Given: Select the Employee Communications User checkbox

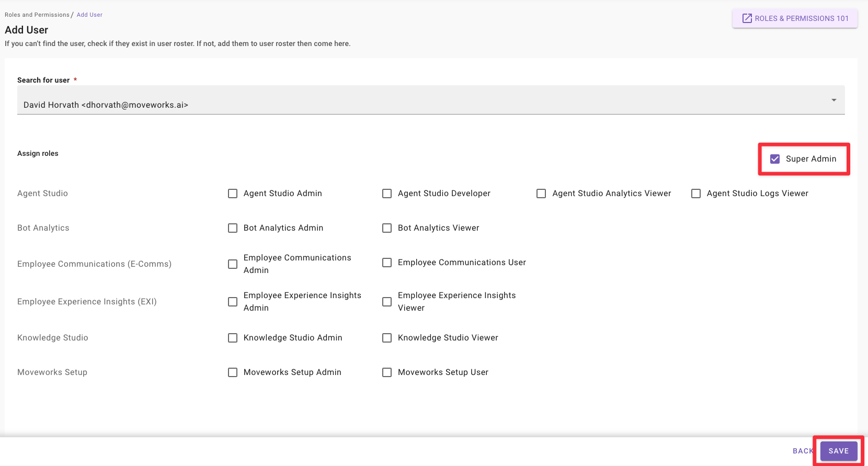Looking at the screenshot, I should 387,263.
